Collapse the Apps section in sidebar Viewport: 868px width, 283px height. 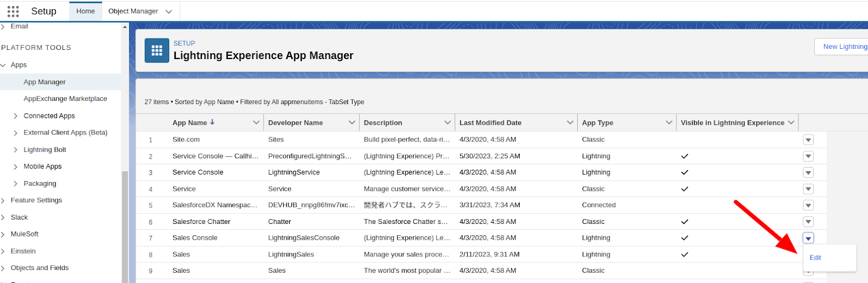(x=3, y=65)
